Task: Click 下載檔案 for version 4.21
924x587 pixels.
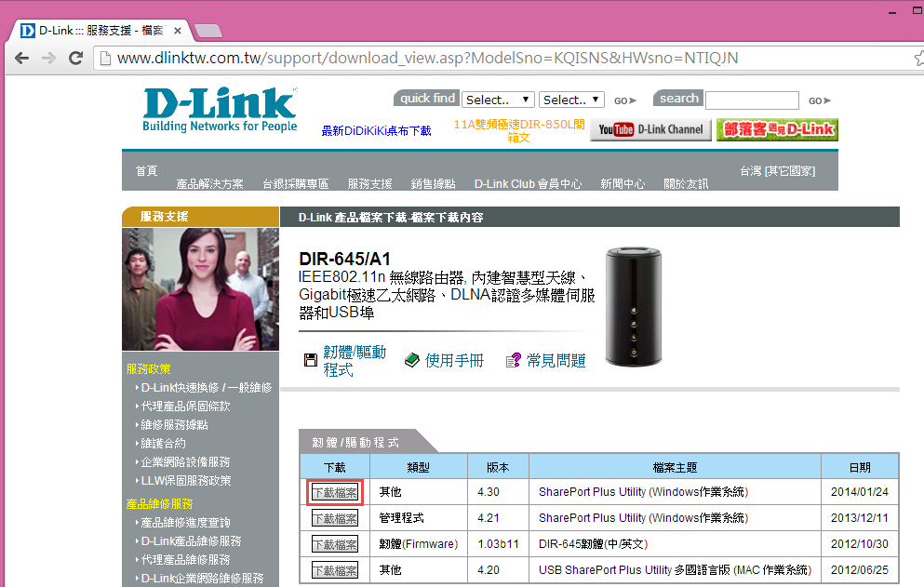Action: point(335,519)
